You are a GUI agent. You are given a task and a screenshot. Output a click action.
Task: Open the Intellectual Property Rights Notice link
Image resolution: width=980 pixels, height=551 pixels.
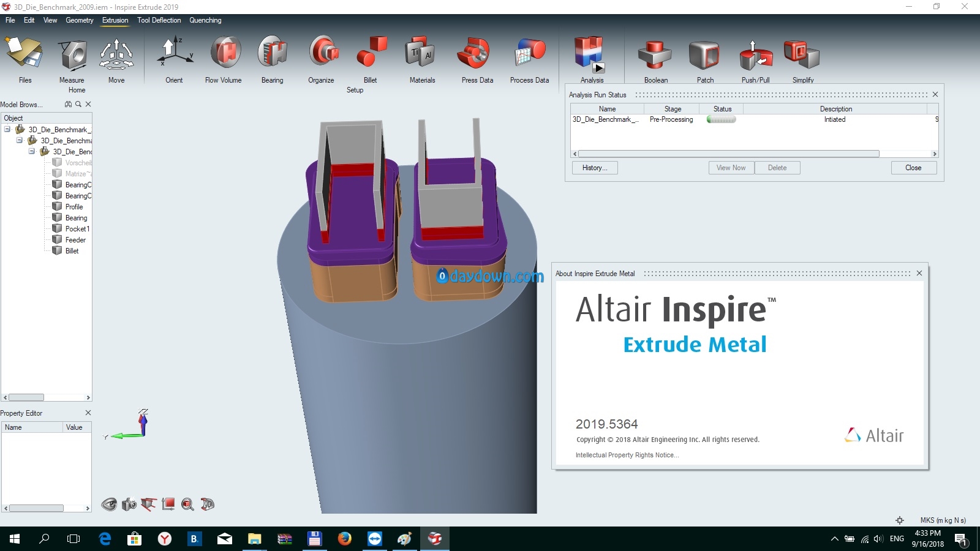pos(627,455)
